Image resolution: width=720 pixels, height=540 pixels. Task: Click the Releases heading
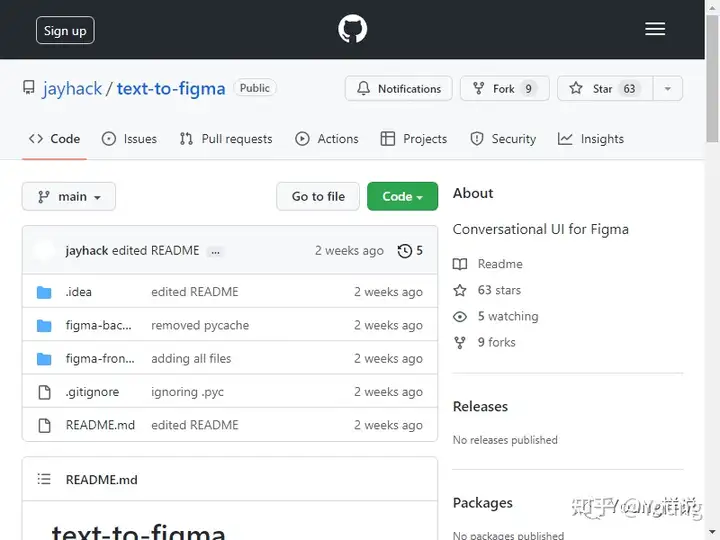tap(480, 407)
